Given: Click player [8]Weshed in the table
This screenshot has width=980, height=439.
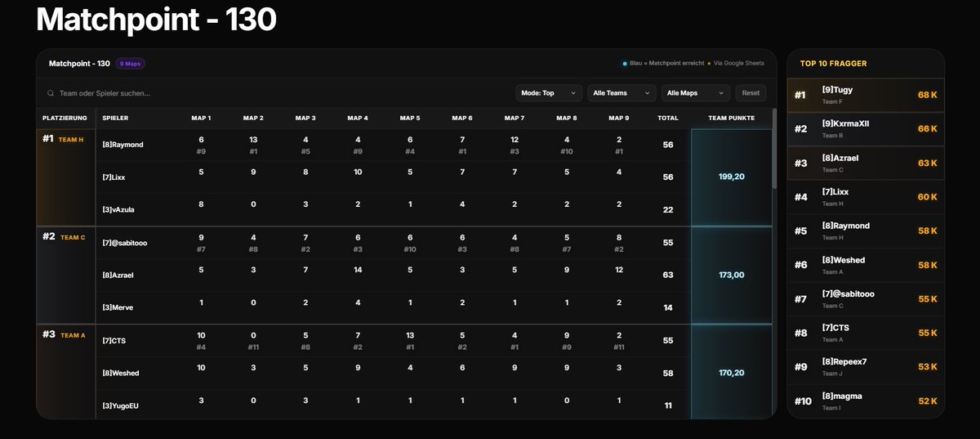Looking at the screenshot, I should [x=121, y=373].
